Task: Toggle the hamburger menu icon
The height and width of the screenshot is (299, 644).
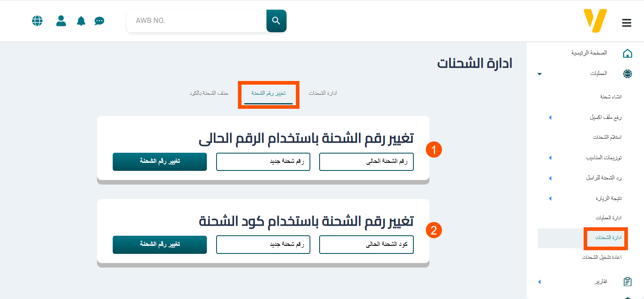Action: point(626,23)
